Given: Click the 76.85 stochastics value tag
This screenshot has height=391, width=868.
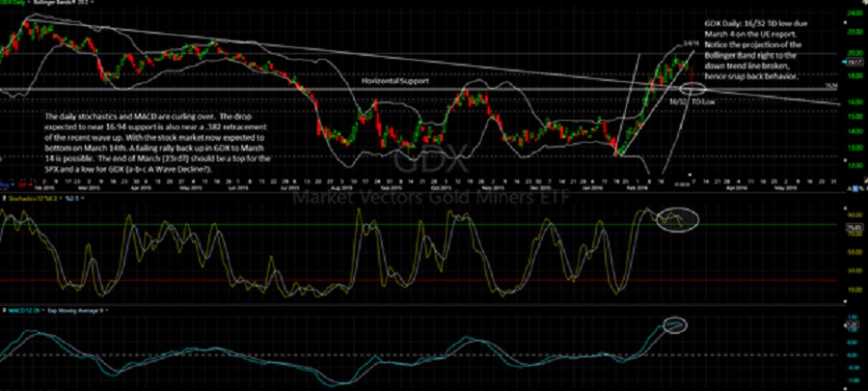Looking at the screenshot, I should (x=855, y=227).
